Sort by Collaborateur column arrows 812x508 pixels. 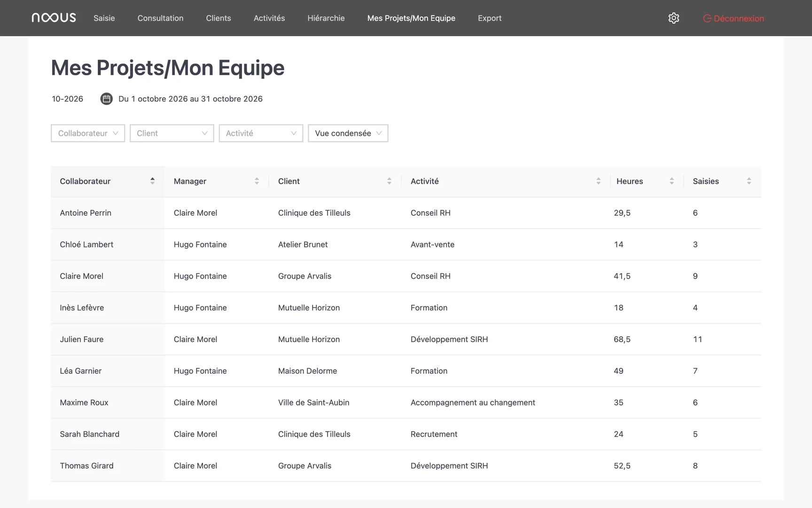[152, 181]
